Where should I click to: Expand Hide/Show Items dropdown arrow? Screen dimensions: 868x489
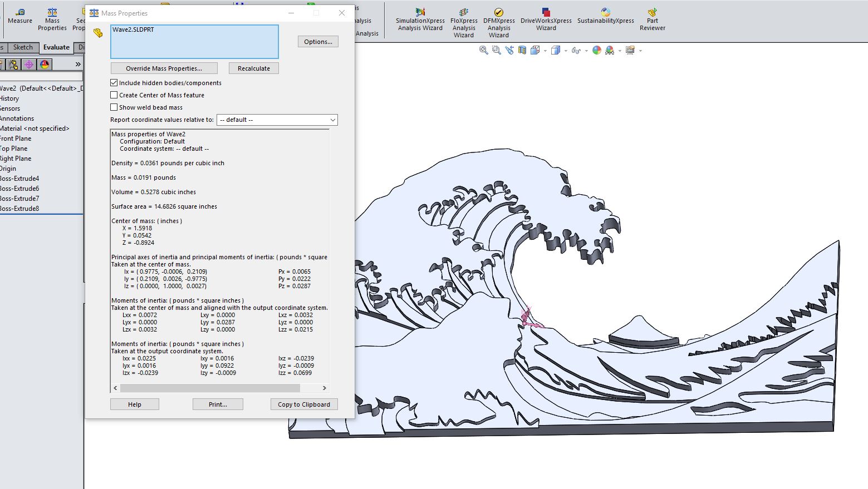[x=586, y=51]
